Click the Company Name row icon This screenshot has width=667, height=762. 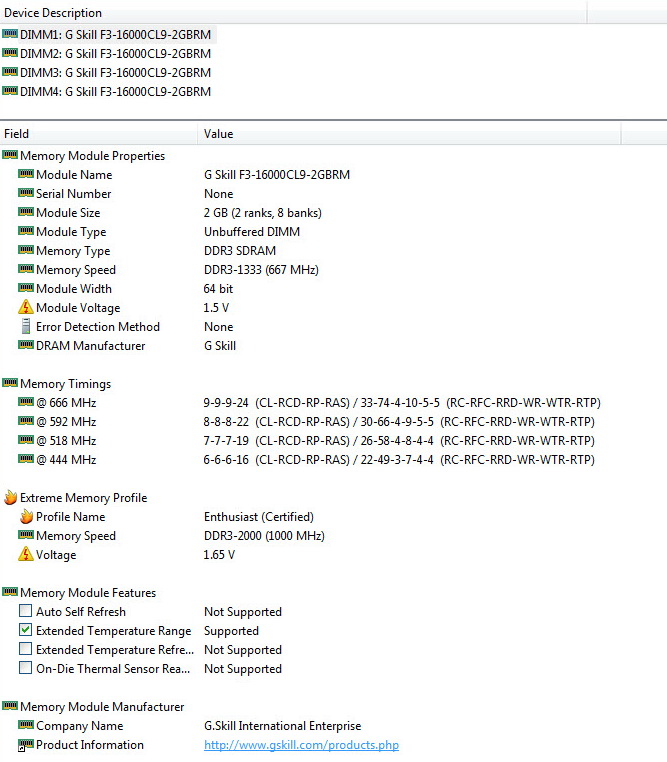coord(26,725)
